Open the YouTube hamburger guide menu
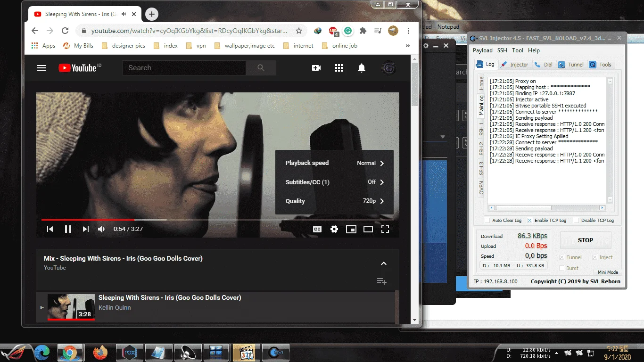 click(x=41, y=68)
